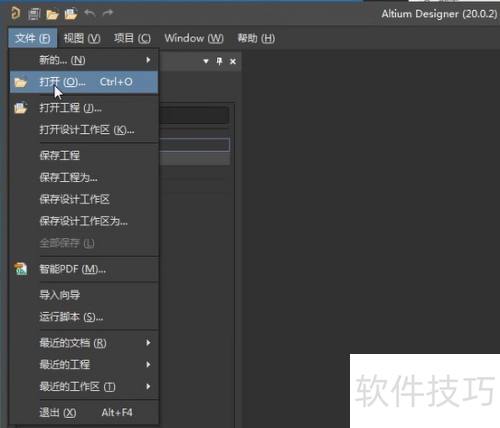Click the redo arrow in toolbar
The width and height of the screenshot is (500, 428).
point(108,13)
